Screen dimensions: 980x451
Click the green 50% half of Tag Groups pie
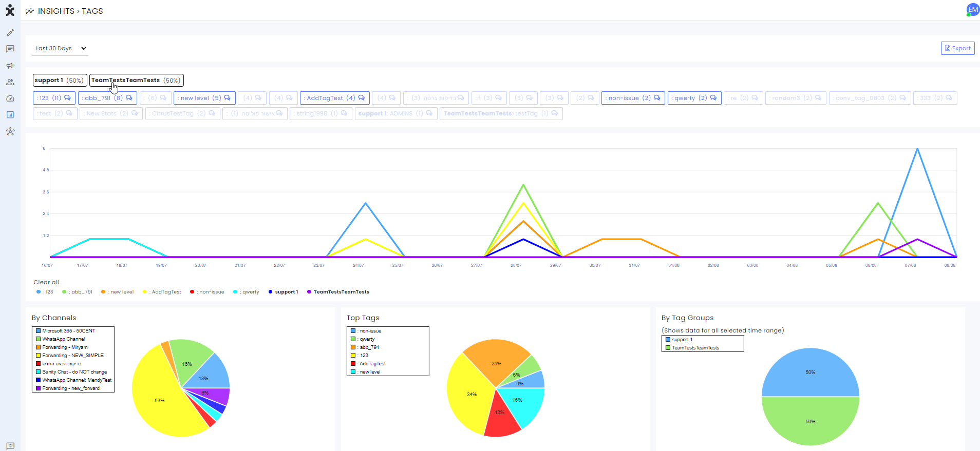pos(811,421)
